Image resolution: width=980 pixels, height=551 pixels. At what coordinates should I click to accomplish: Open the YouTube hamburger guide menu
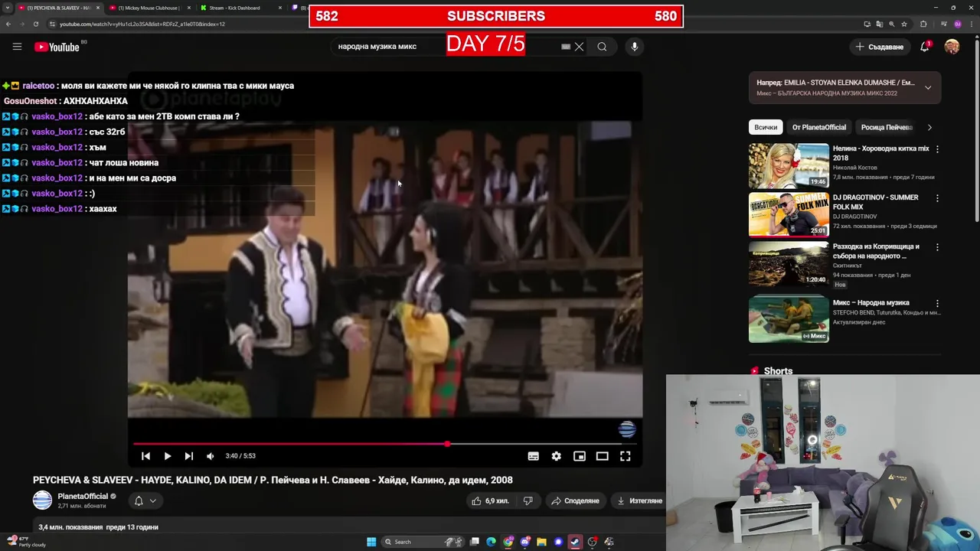pos(17,47)
